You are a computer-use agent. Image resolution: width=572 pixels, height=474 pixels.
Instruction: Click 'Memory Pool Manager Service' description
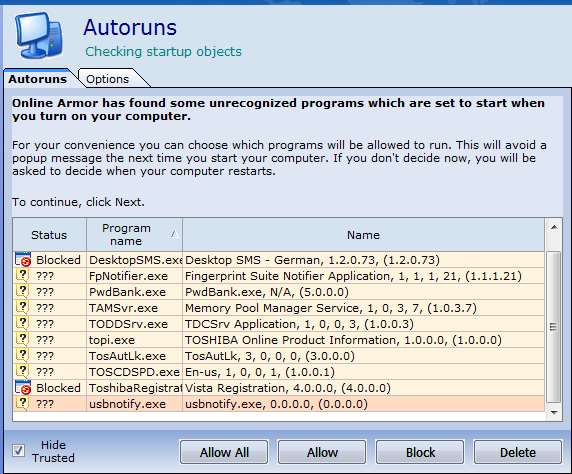tap(331, 308)
